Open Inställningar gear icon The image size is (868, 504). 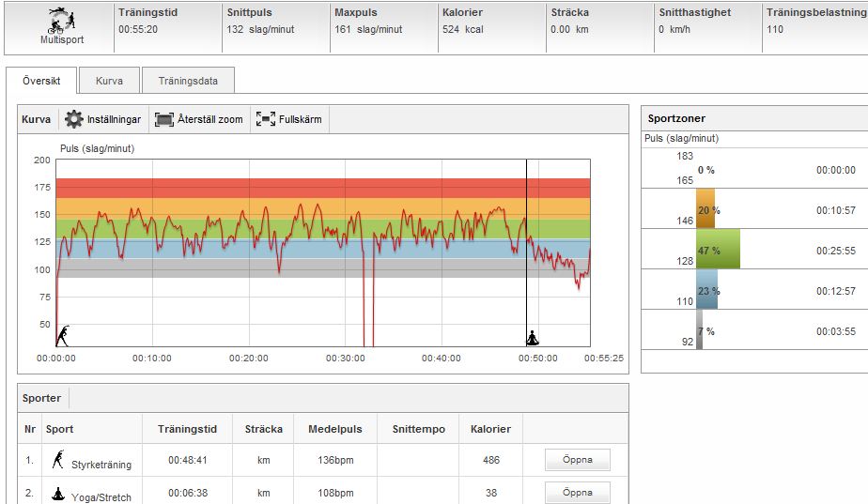(74, 119)
